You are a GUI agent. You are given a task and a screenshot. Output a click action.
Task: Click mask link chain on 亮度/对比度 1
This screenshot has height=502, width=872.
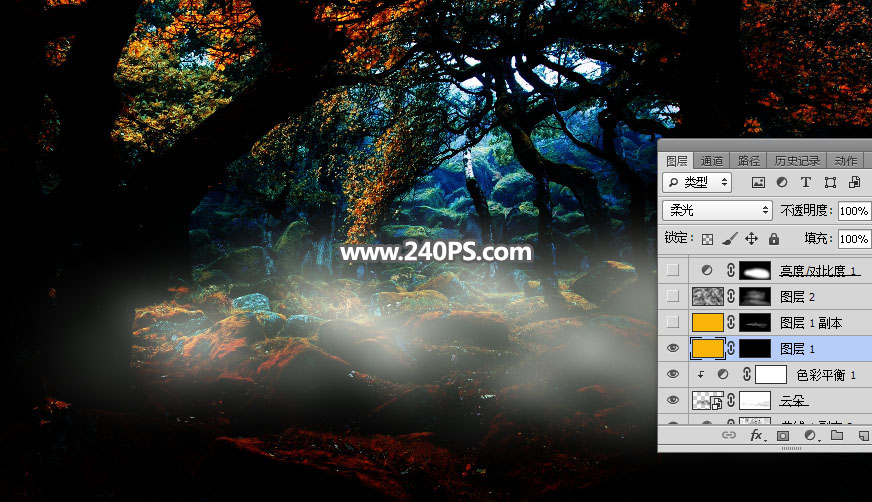click(731, 270)
